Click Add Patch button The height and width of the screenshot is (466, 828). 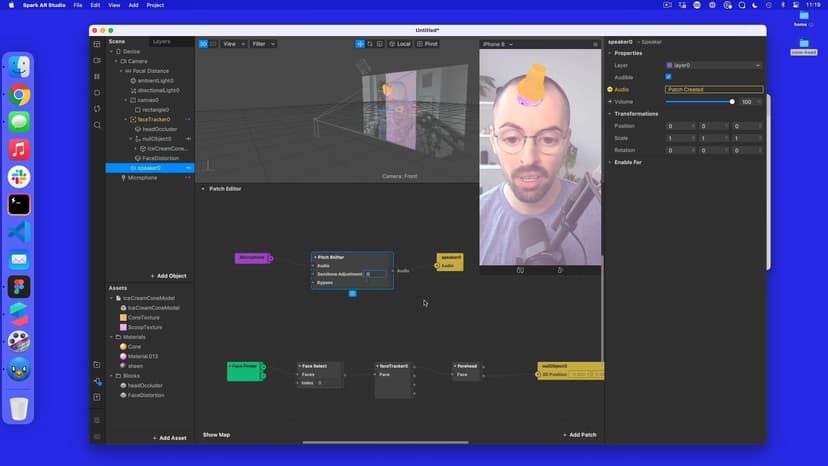580,435
